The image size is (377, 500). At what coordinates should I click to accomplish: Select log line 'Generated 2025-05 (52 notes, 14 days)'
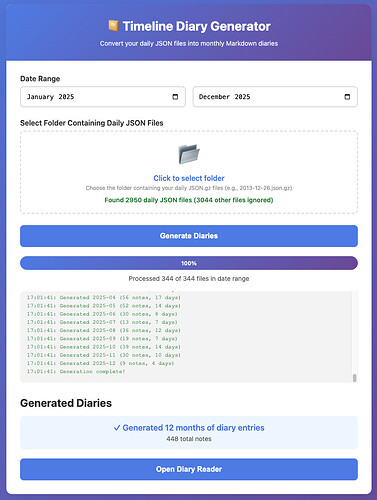(104, 306)
